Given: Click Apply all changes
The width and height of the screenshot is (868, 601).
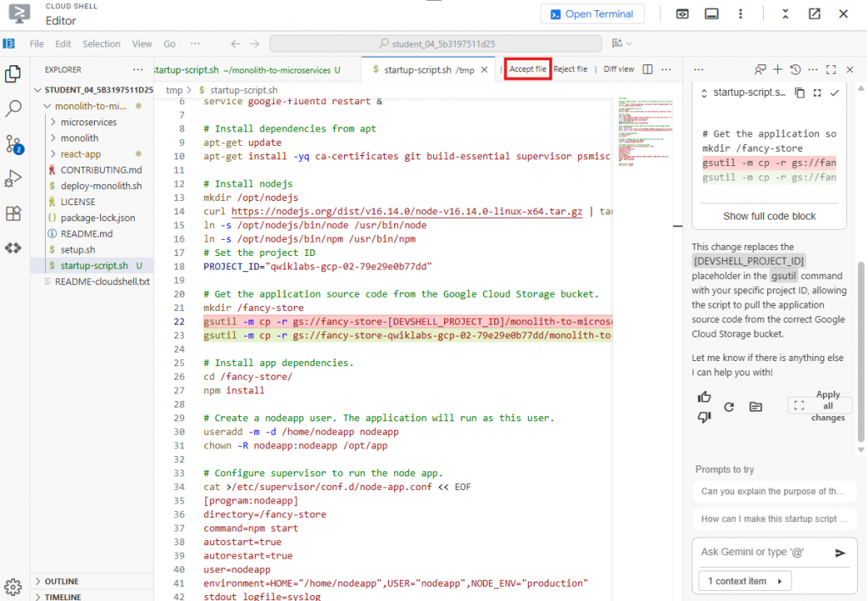Looking at the screenshot, I should pyautogui.click(x=820, y=406).
